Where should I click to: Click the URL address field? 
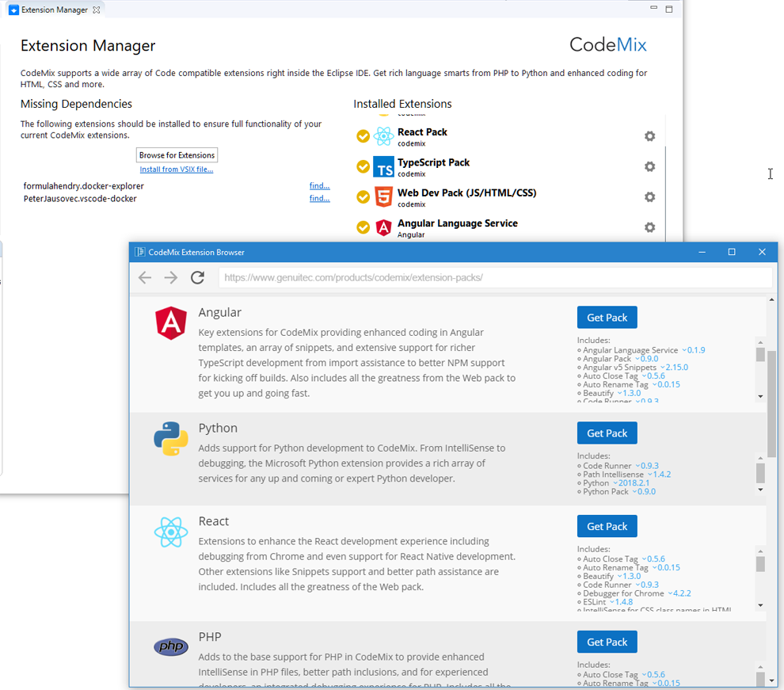(495, 277)
